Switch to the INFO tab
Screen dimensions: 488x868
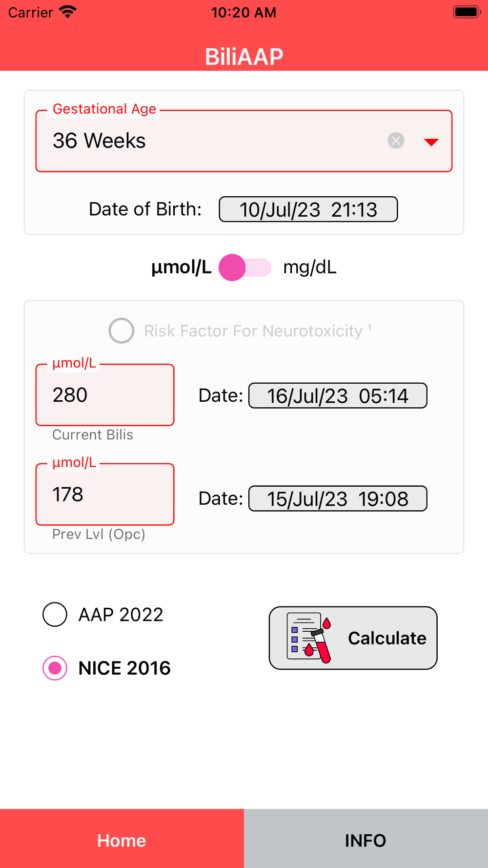(366, 839)
